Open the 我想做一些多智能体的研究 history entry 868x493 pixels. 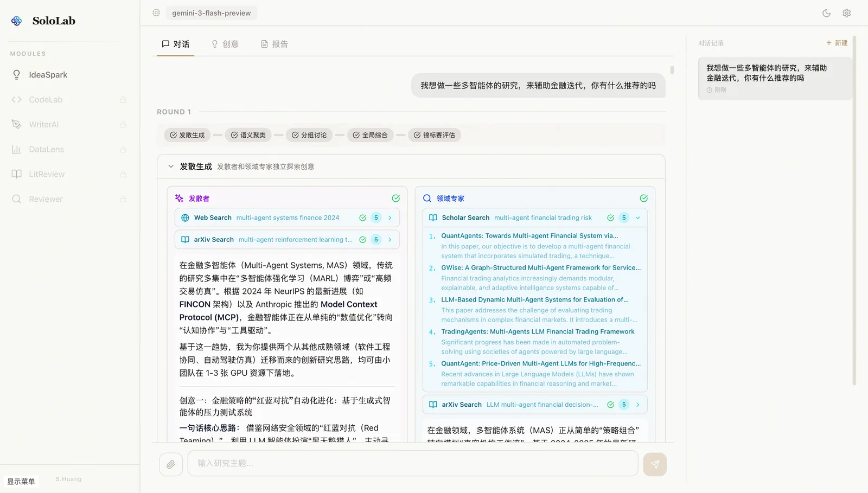775,78
